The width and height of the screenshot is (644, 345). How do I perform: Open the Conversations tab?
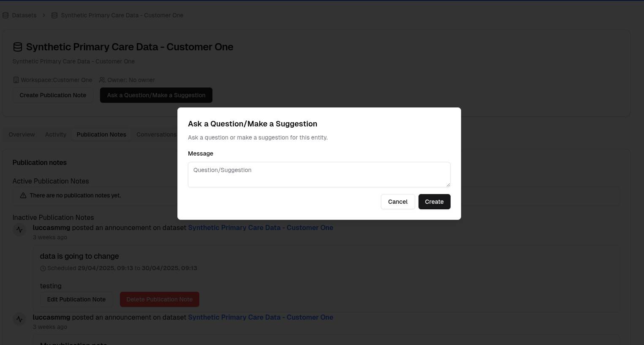[156, 134]
